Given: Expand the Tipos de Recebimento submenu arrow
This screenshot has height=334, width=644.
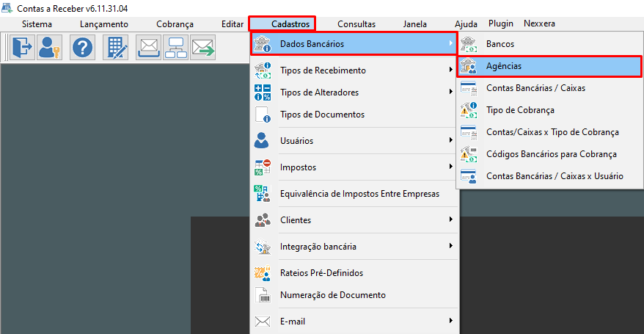Looking at the screenshot, I should click(451, 70).
